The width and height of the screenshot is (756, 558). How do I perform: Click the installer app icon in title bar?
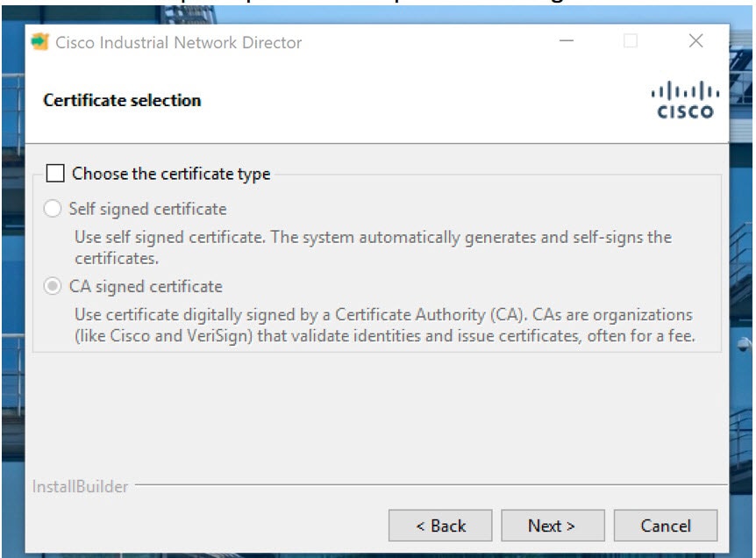(40, 42)
